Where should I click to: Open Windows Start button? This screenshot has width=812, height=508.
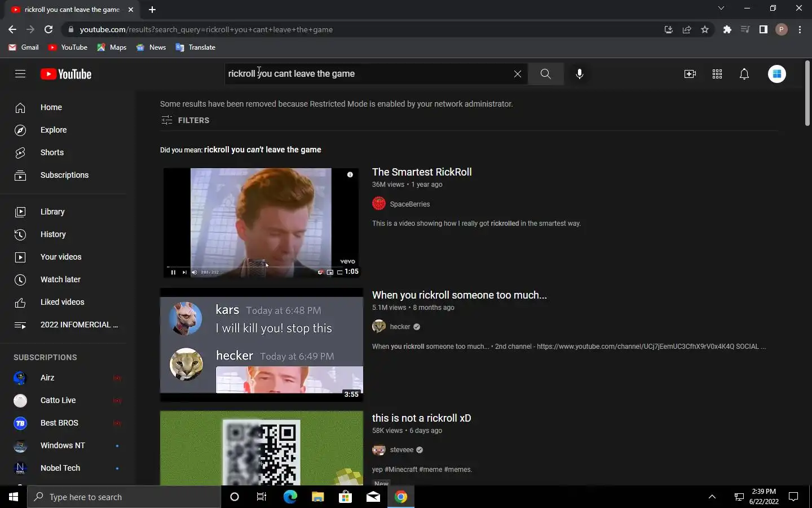14,497
